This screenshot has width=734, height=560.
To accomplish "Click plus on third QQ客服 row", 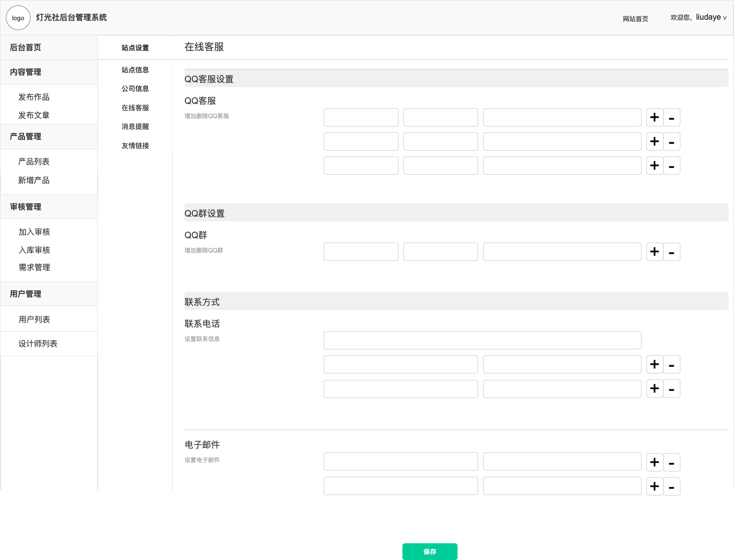I will (x=654, y=166).
